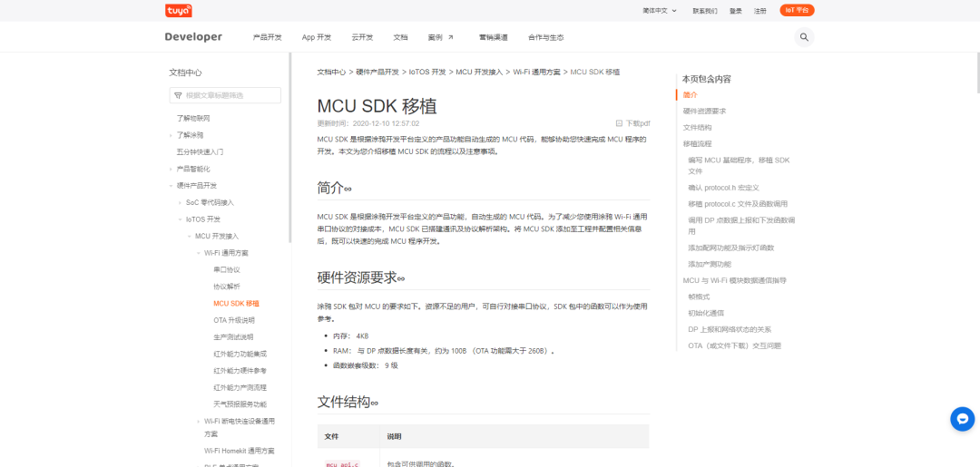Open the 营销渠道 menu
Image resolution: width=980 pixels, height=467 pixels.
(x=494, y=37)
